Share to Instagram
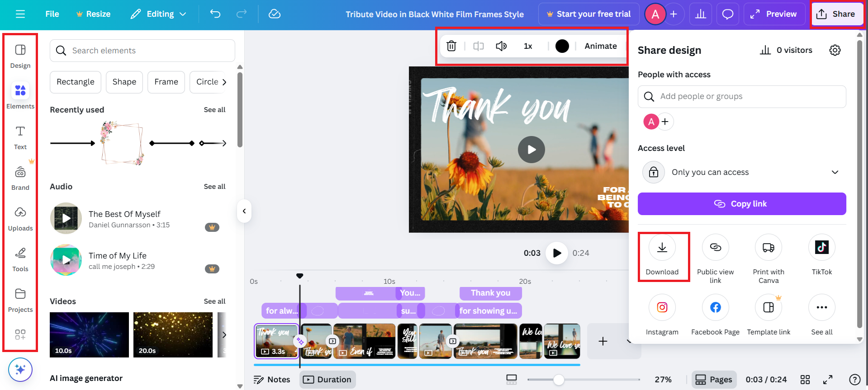This screenshot has width=868, height=390. point(662,315)
